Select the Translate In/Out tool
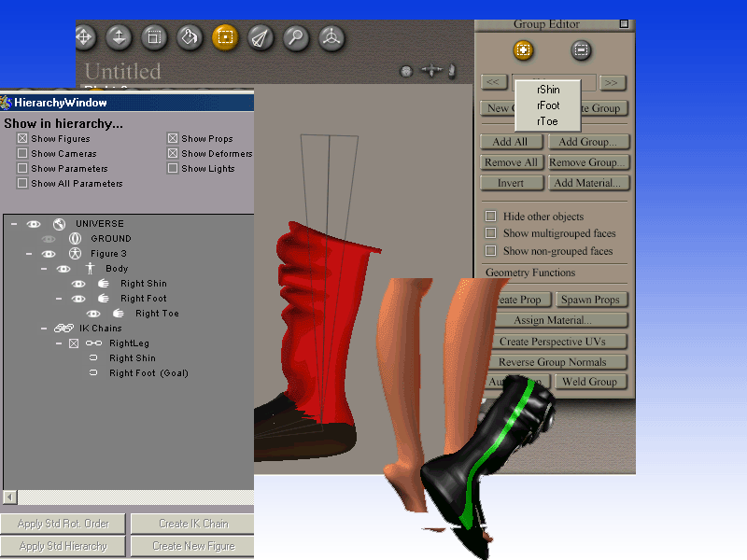Viewport: 747px width, 560px height. click(x=119, y=36)
